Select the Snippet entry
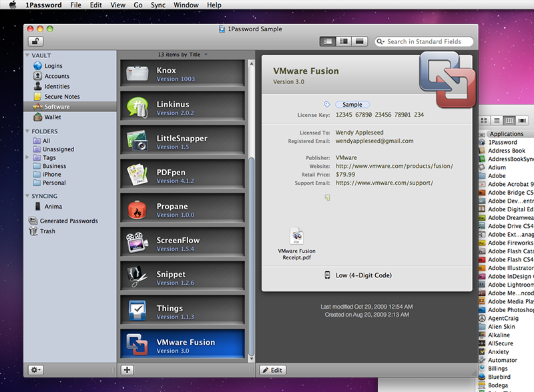Screen dimensions: 534x392 (182, 277)
